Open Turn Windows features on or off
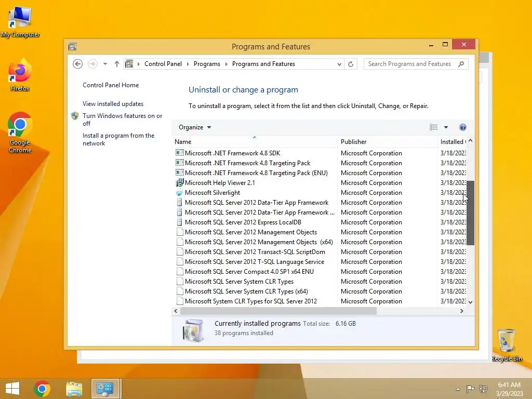 tap(123, 119)
